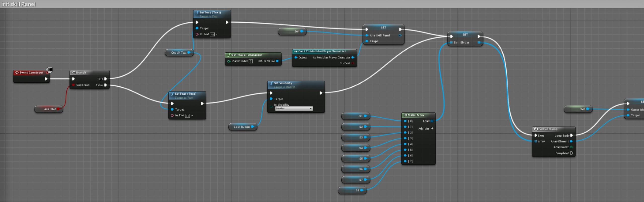Click the Cast To ModularPlayerCharacter node icon

pyautogui.click(x=296, y=51)
